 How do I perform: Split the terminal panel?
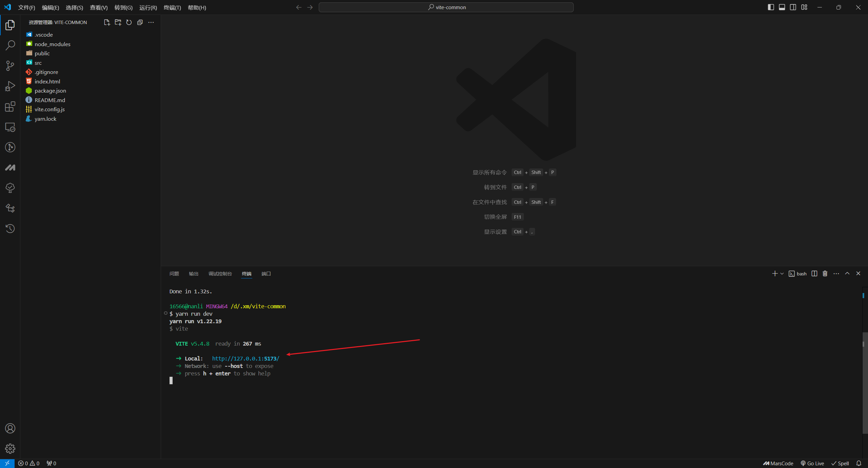point(814,274)
